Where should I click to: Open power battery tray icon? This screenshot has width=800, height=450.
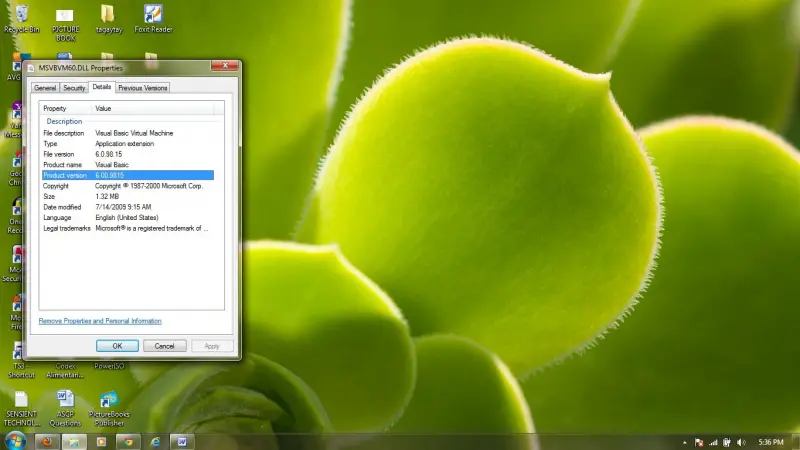point(727,442)
